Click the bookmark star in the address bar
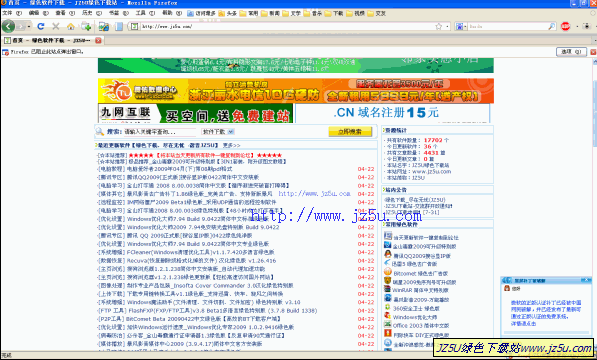Screen dimensions: 597x360 click(439, 26)
